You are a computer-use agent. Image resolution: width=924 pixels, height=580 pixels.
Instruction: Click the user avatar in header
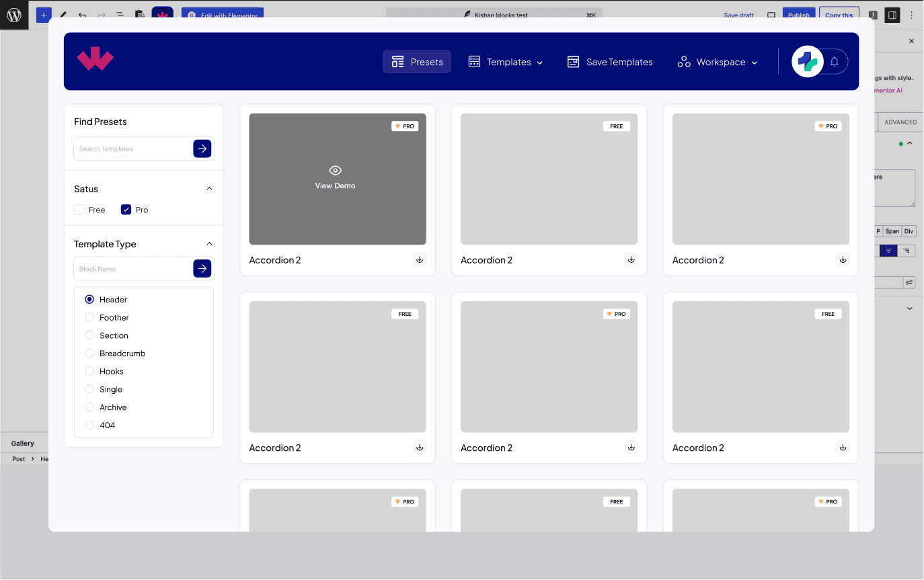[807, 62]
